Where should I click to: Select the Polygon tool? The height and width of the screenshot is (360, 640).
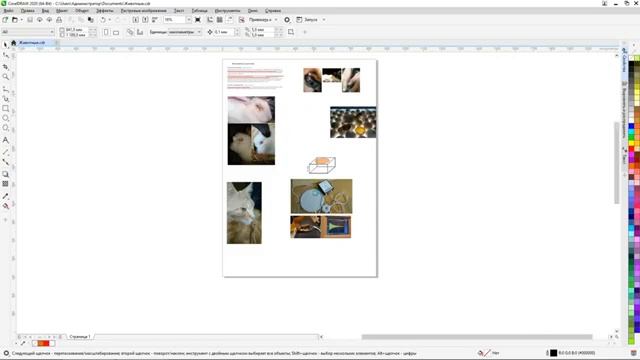point(5,128)
